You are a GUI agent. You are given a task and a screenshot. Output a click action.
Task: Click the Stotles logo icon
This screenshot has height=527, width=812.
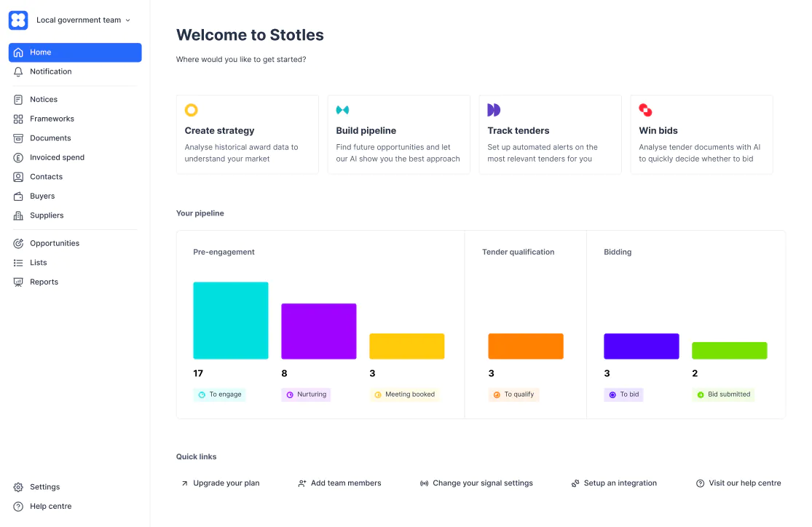(18, 20)
